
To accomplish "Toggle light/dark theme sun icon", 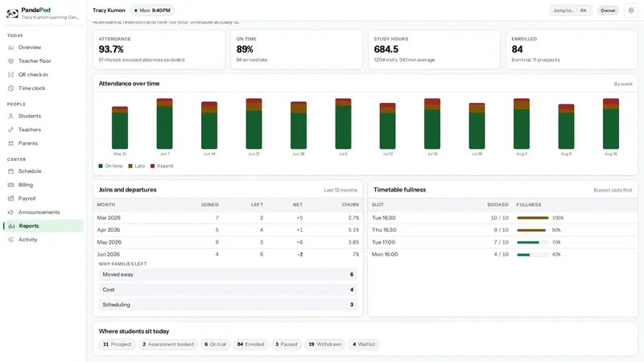I will 631,10.
